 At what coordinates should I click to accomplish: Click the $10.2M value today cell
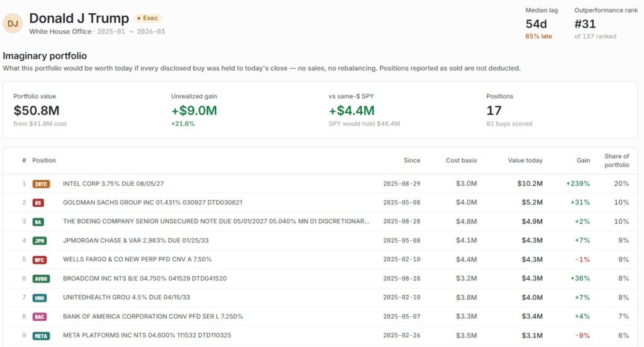[530, 184]
